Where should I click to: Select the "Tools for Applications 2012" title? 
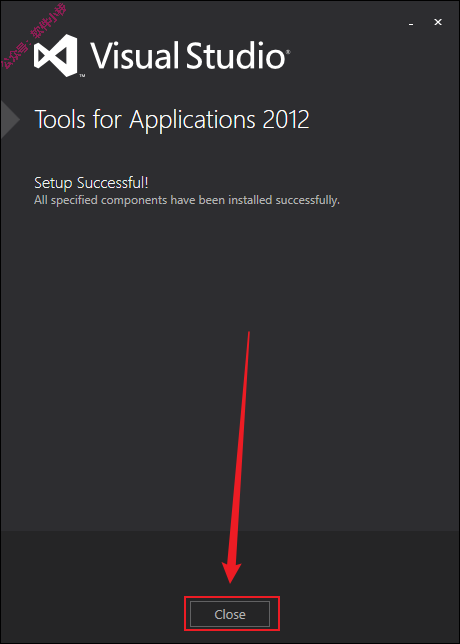click(x=172, y=120)
